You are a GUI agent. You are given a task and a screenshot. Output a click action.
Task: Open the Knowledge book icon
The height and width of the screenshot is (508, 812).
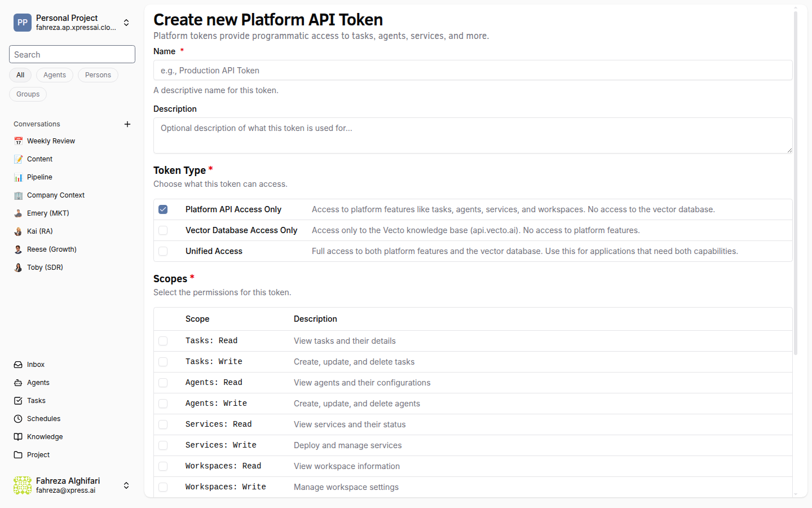pyautogui.click(x=18, y=437)
